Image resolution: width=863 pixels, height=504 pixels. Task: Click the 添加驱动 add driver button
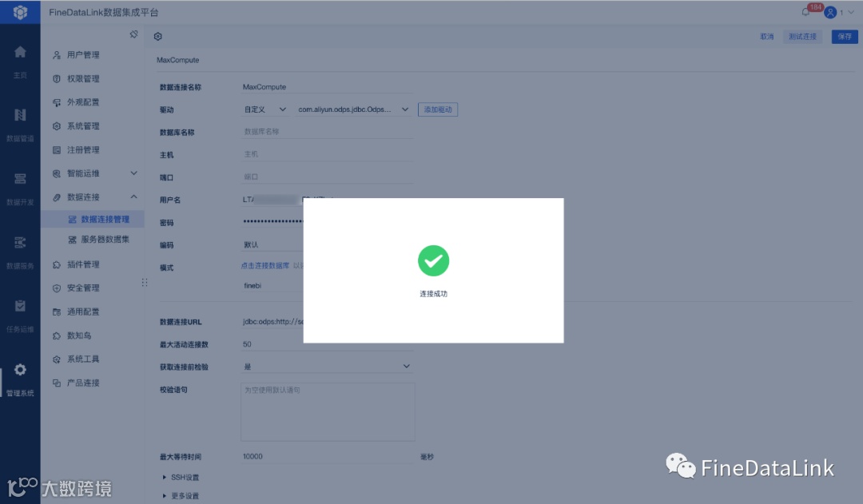(438, 109)
